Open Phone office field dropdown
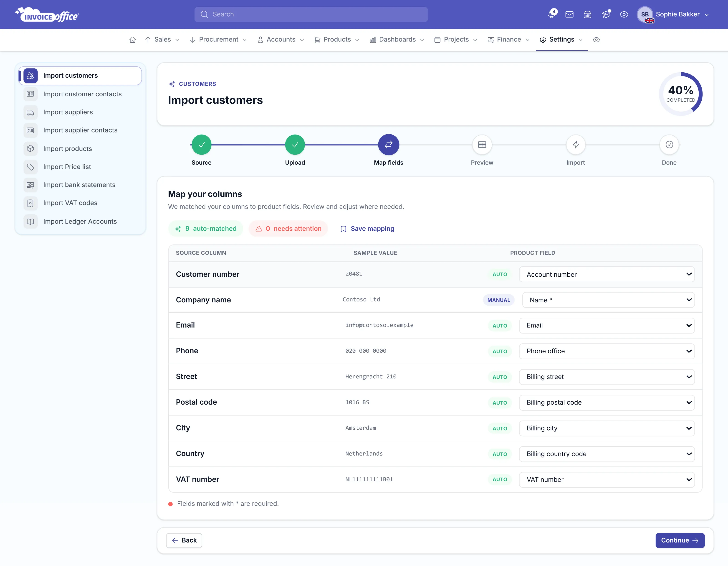Image resolution: width=728 pixels, height=566 pixels. coord(607,351)
